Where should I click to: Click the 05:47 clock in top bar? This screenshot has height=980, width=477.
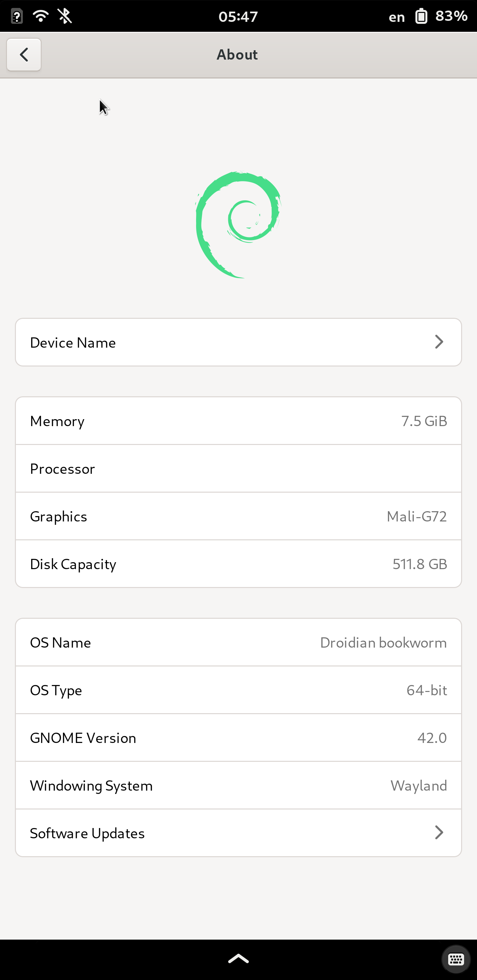(x=238, y=16)
